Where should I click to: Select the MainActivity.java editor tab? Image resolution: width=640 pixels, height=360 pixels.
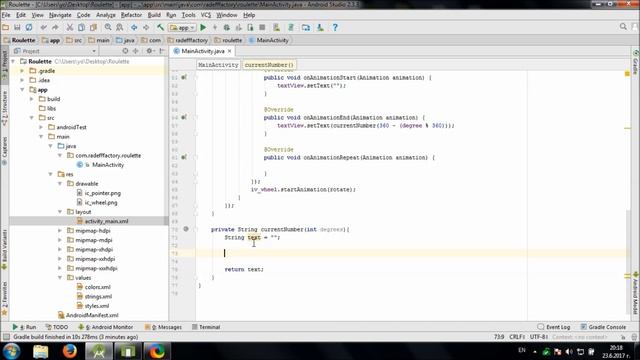coord(203,51)
